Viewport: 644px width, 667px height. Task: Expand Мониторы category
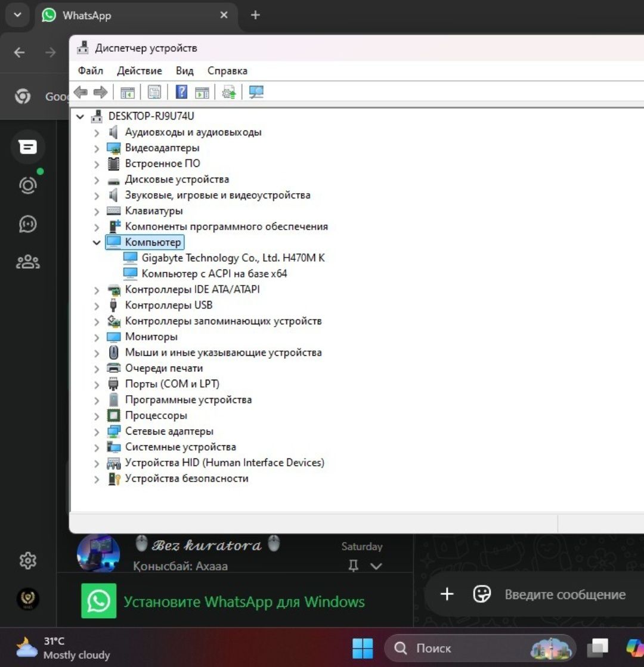tap(97, 337)
